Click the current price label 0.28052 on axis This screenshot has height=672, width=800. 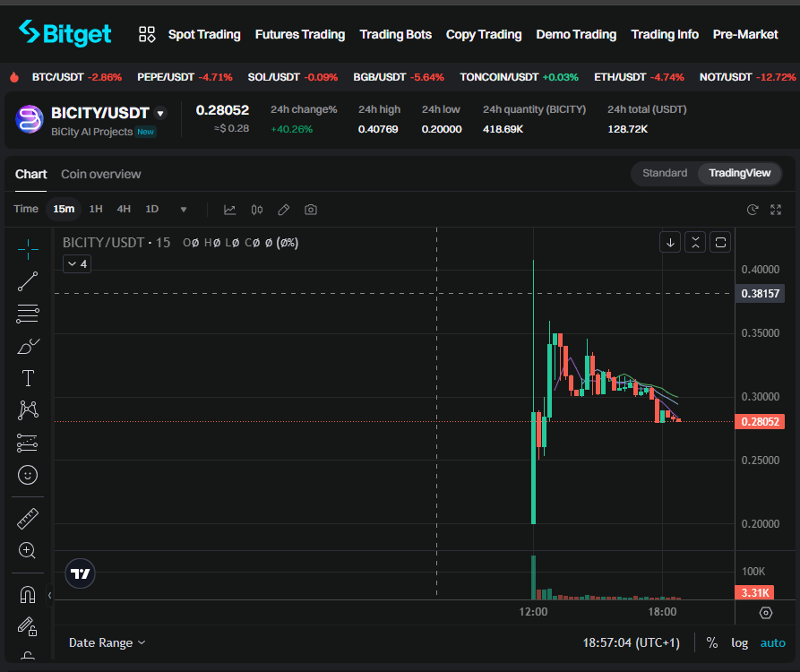coord(760,421)
